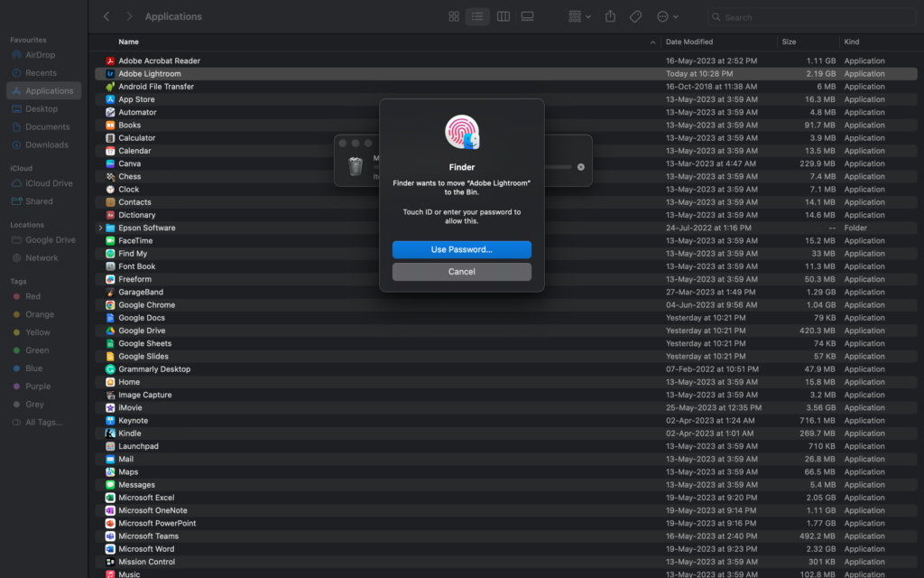Open the Group By dropdown
This screenshot has width=924, height=578.
tap(580, 16)
